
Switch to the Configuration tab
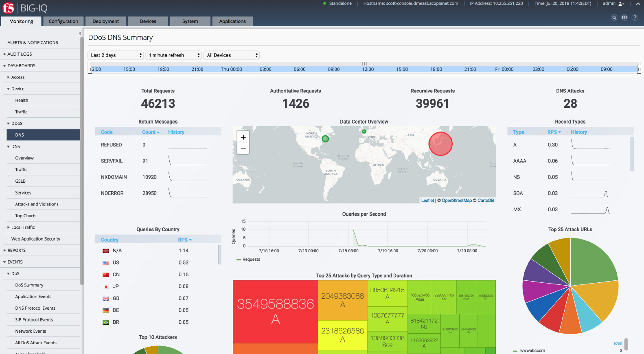pos(63,21)
